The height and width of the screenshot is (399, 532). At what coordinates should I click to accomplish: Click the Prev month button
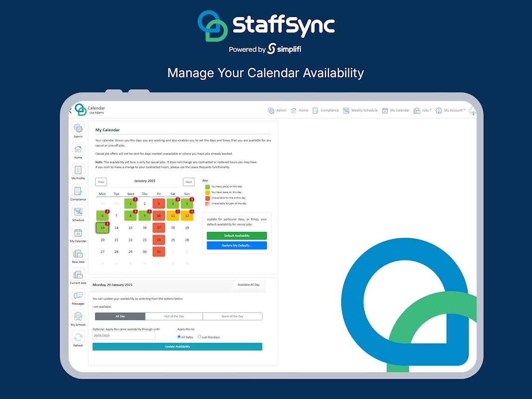(101, 182)
